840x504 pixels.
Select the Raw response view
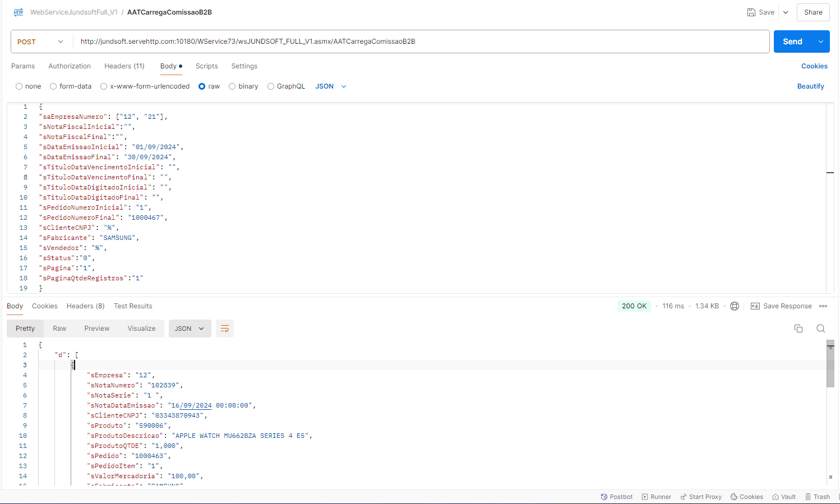click(59, 329)
